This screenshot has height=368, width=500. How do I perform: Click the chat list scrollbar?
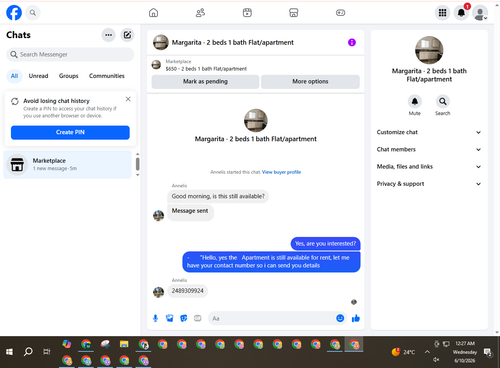pos(137,164)
